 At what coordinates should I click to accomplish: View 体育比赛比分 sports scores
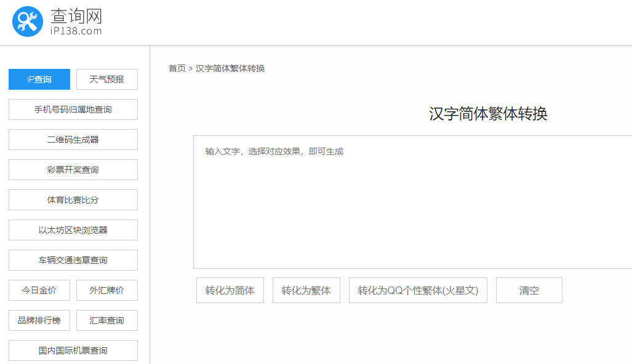73,199
